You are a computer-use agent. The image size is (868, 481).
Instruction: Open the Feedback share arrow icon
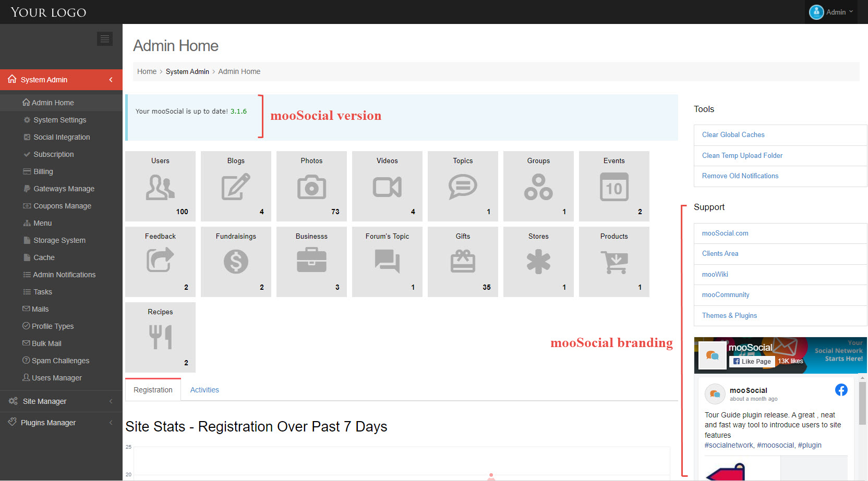pyautogui.click(x=160, y=260)
